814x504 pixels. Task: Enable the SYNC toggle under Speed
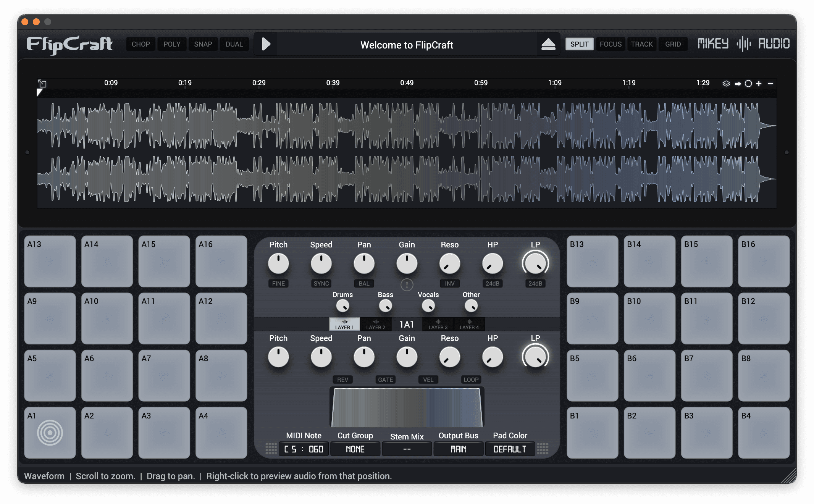click(x=321, y=284)
